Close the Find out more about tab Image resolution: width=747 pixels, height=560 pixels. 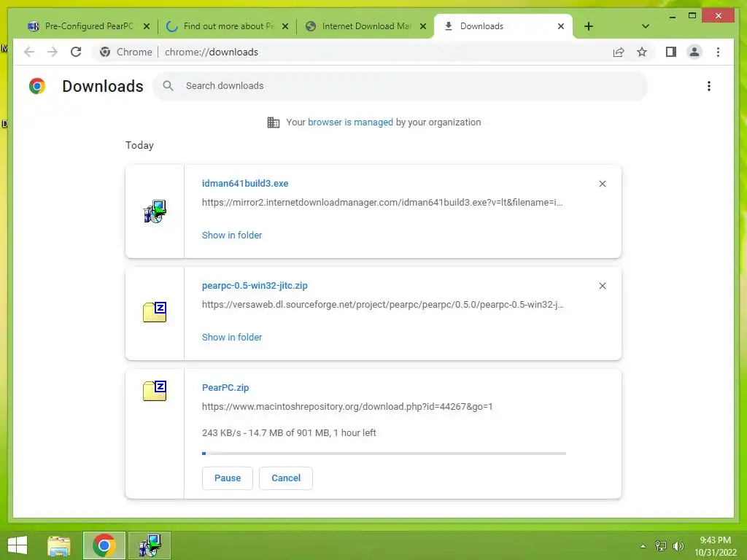click(285, 26)
